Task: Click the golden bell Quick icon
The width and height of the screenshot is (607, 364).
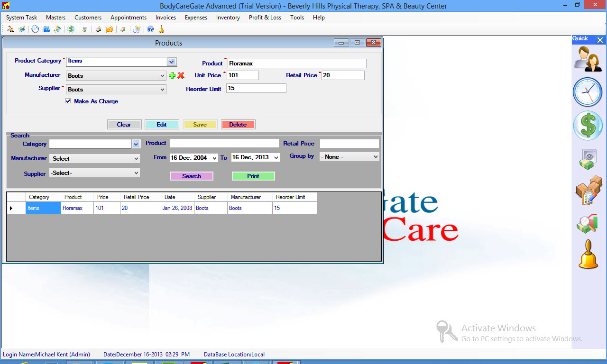Action: [x=588, y=255]
